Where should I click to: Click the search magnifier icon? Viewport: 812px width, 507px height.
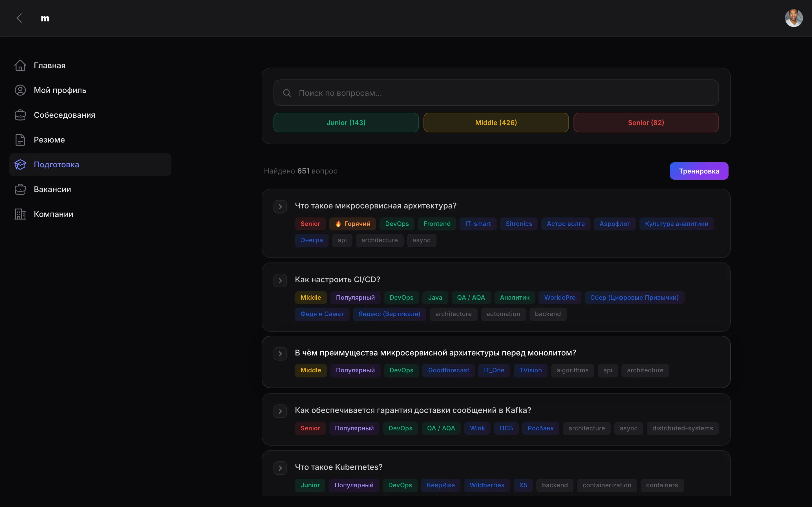click(287, 93)
